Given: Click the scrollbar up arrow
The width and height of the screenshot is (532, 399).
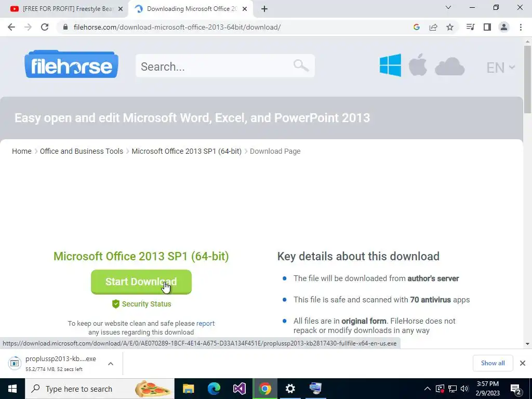Looking at the screenshot, I should (528, 42).
